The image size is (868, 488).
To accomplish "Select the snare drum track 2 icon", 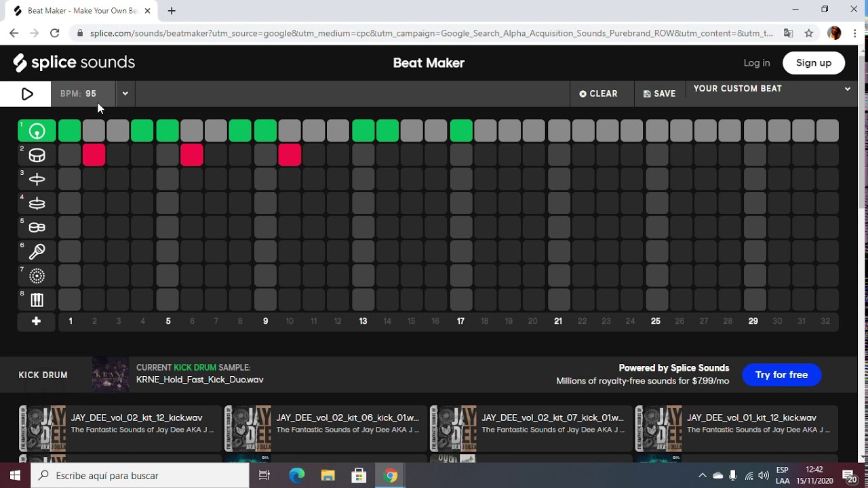I will tap(37, 155).
